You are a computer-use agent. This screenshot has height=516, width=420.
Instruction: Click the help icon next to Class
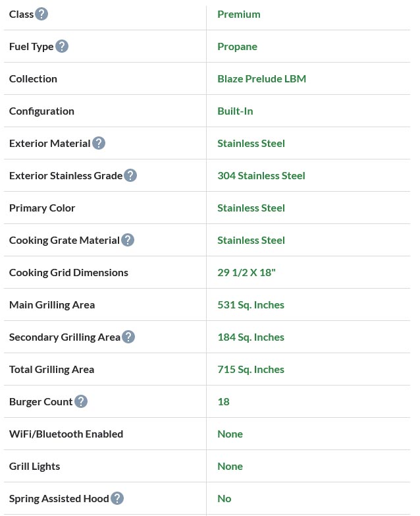click(x=41, y=14)
